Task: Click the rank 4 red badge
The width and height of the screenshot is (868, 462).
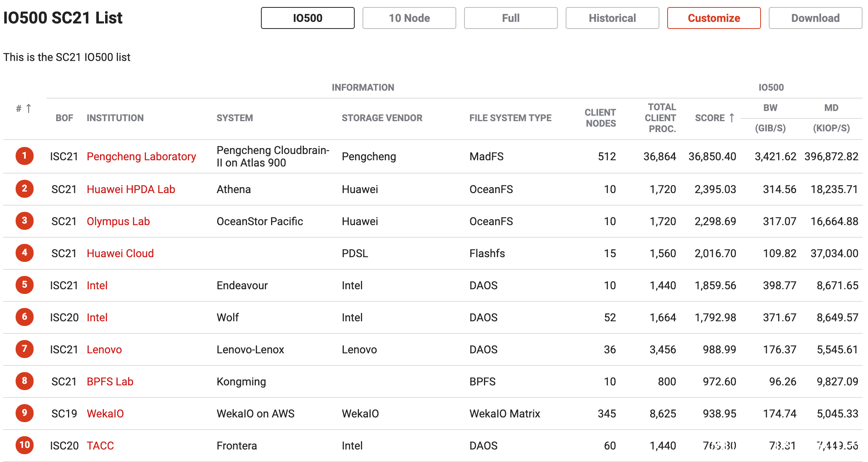Action: pos(25,253)
